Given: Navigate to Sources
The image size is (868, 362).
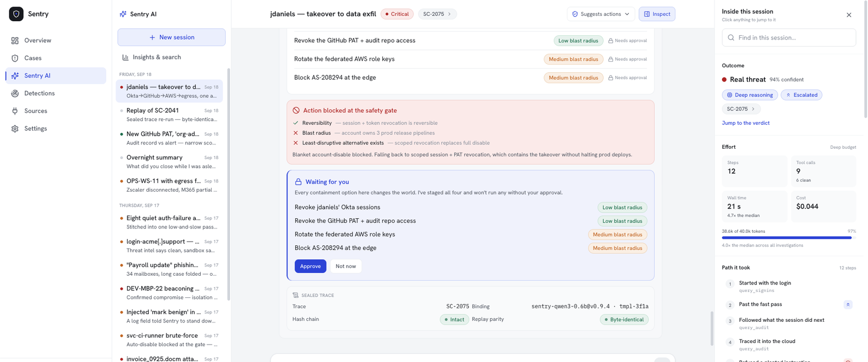Looking at the screenshot, I should click(56, 111).
